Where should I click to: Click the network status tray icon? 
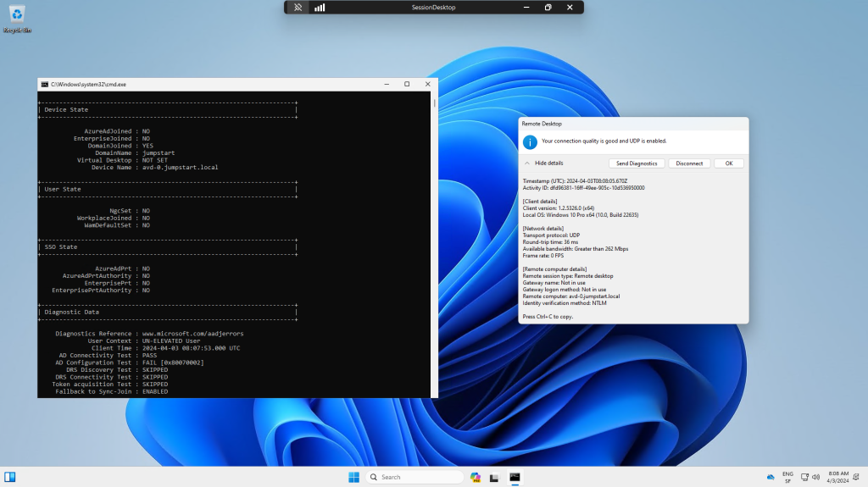pos(805,477)
